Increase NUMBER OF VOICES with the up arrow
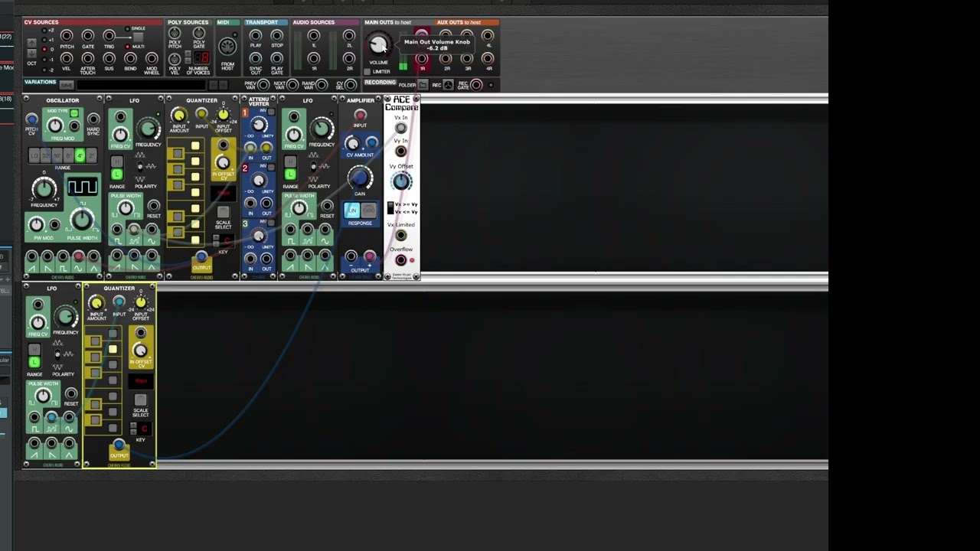Screen dimensions: 980x551 coord(188,54)
